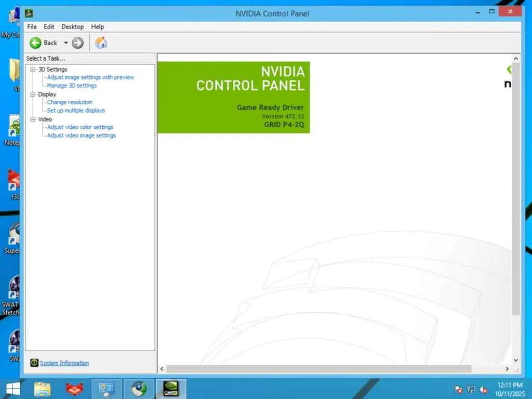Click the horizontal scrollbar left arrow

pos(162,369)
